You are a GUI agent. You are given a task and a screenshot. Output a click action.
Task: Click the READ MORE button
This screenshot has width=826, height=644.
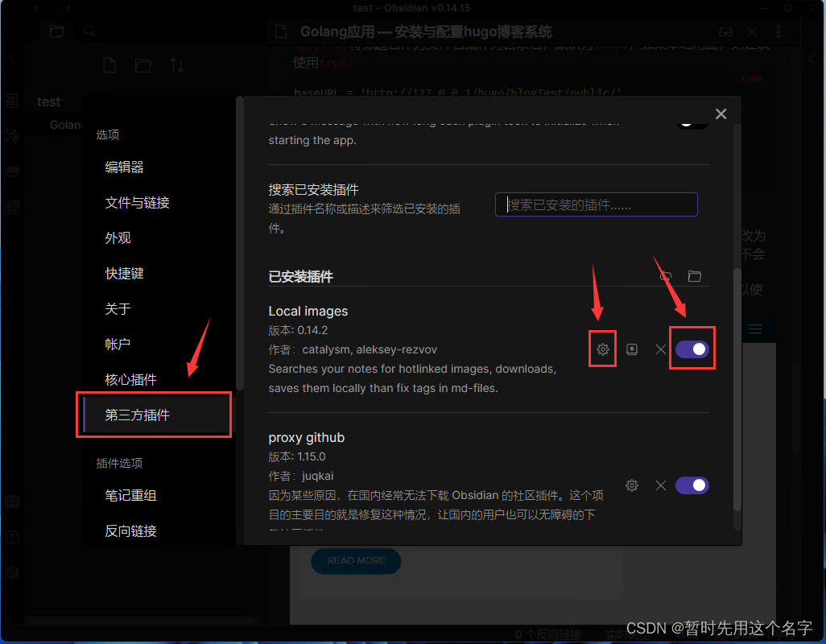[x=356, y=561]
